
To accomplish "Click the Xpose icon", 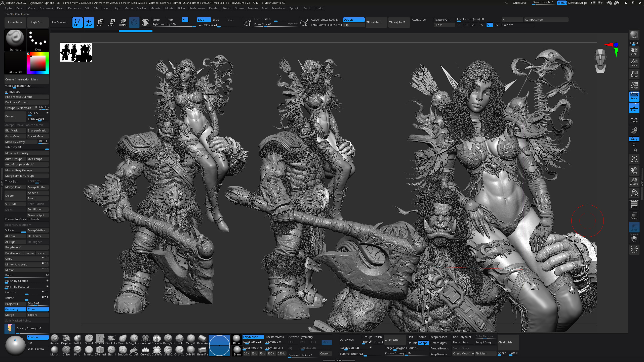I will [x=634, y=249].
